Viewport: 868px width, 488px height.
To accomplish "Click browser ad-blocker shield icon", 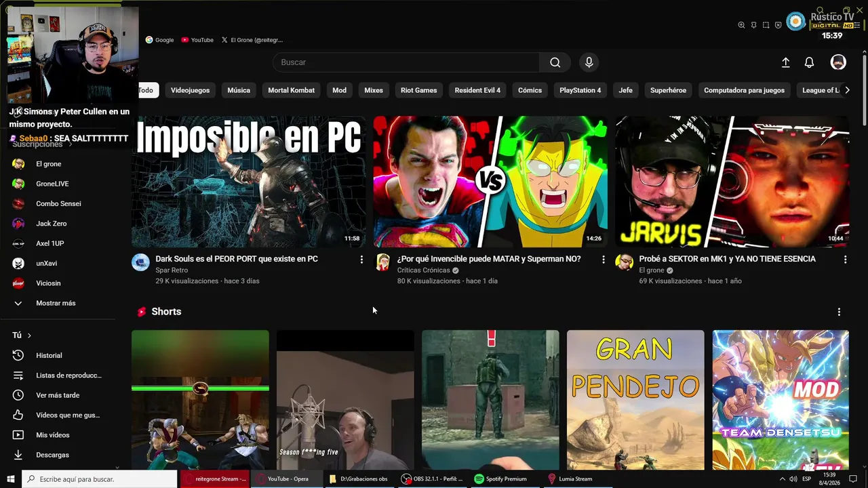I will tap(778, 25).
